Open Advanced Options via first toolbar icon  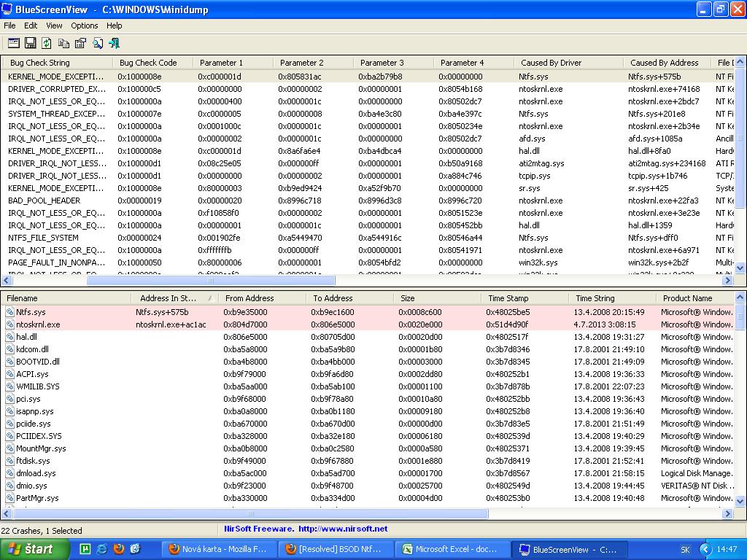coord(14,44)
